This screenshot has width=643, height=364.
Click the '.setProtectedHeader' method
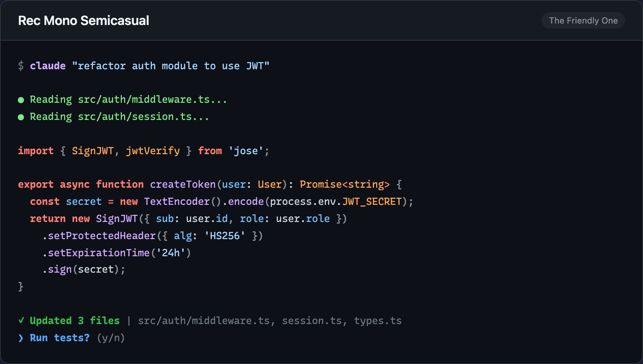click(99, 236)
